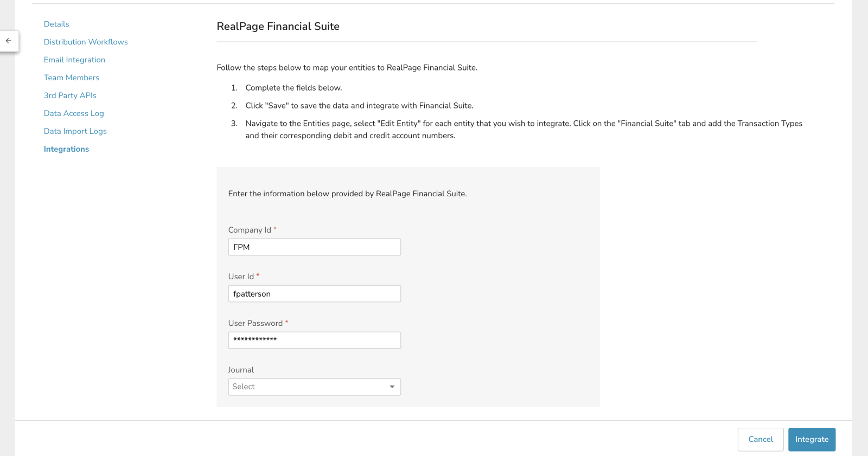Click the Company Id label
868x456 pixels.
click(x=250, y=230)
